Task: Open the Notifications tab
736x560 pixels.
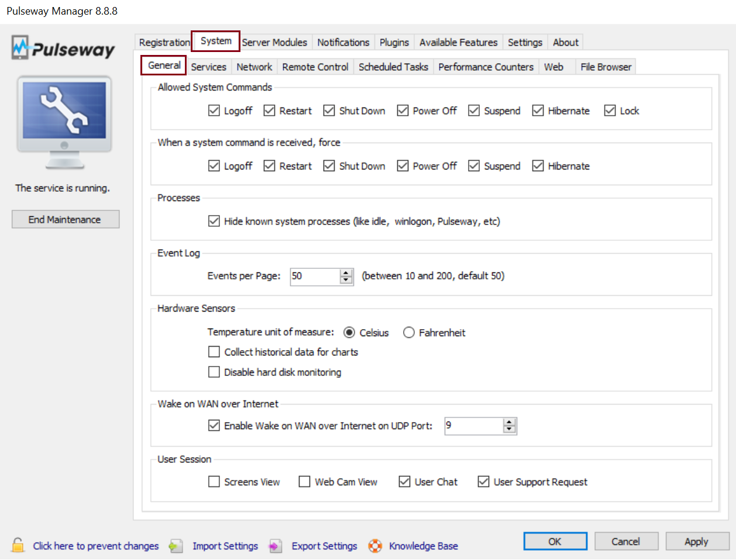Action: tap(343, 42)
